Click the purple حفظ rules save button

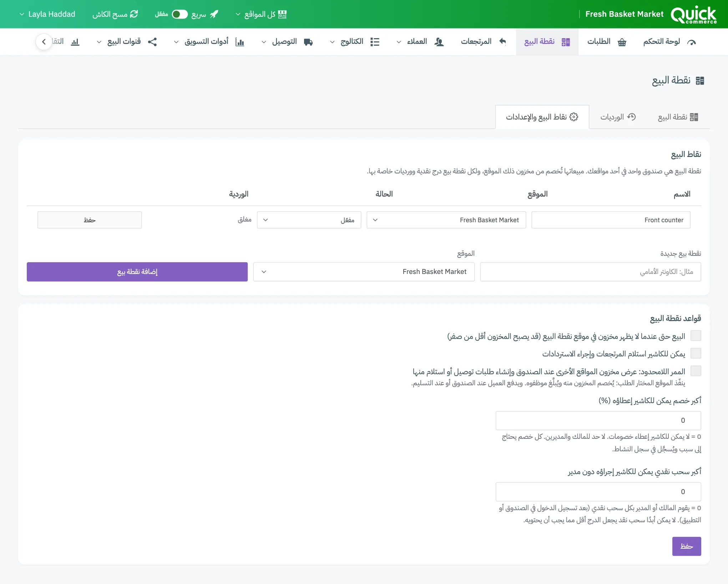687,546
